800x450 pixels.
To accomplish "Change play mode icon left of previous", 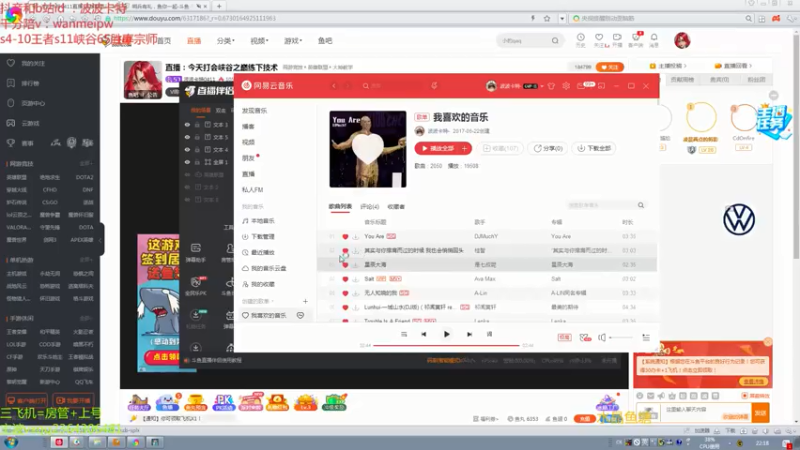I will coord(404,334).
